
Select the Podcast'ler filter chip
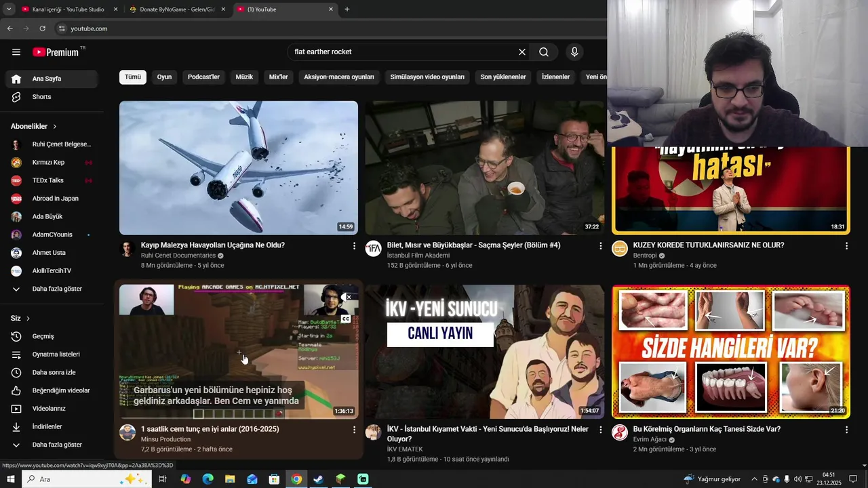(x=203, y=77)
